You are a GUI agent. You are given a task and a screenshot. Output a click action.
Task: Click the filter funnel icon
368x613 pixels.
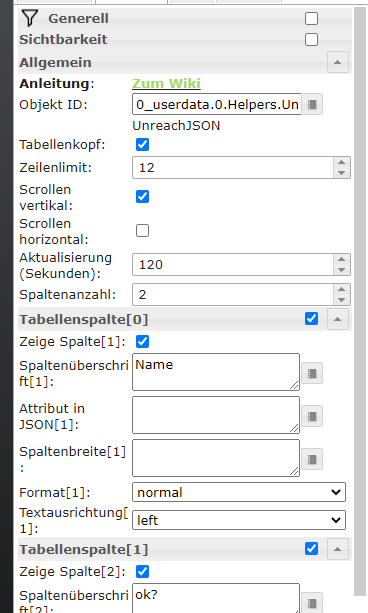click(30, 18)
